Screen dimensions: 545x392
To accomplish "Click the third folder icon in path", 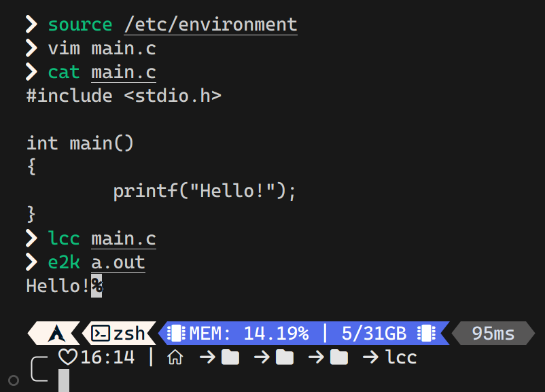I will click(x=339, y=357).
